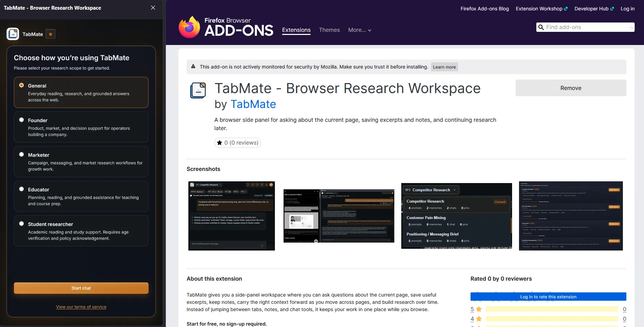This screenshot has height=327, width=644.
Task: Choose the Marketer research scope
Action: pyautogui.click(x=81, y=162)
